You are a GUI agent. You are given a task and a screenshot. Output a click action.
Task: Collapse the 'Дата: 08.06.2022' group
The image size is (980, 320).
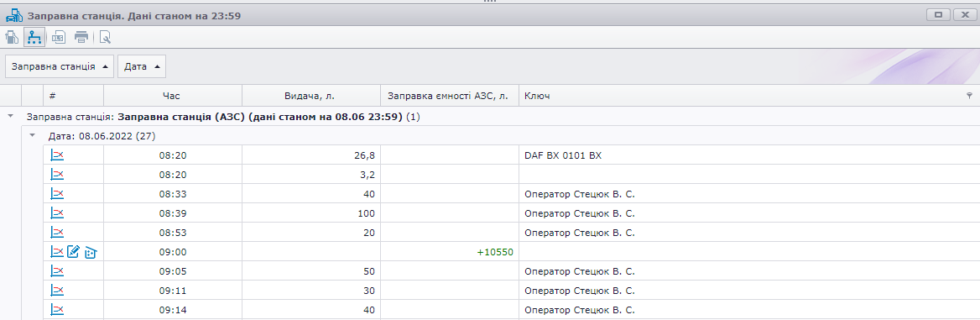tap(32, 136)
